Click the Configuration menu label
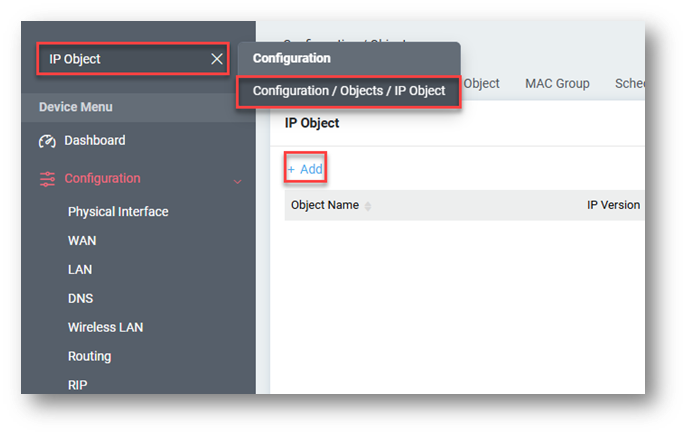The height and width of the screenshot is (436, 687). 102,179
